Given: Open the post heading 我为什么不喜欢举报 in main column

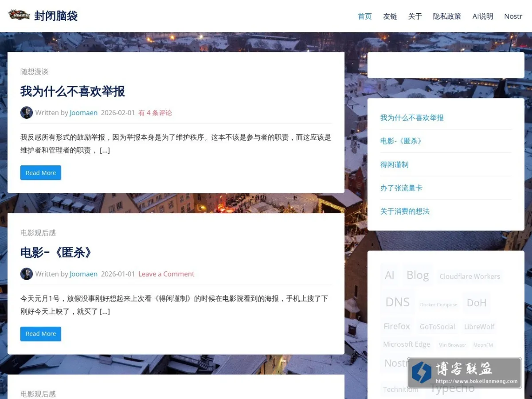Looking at the screenshot, I should [x=73, y=91].
